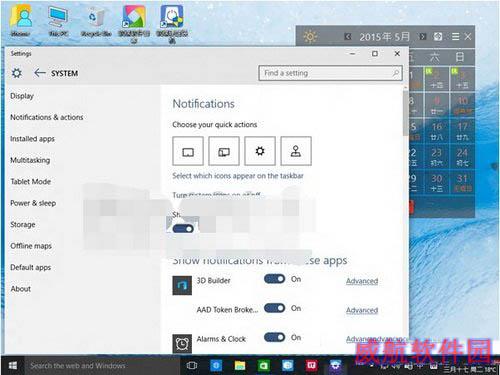Open the calendar widget hamburger menu

click(x=455, y=36)
